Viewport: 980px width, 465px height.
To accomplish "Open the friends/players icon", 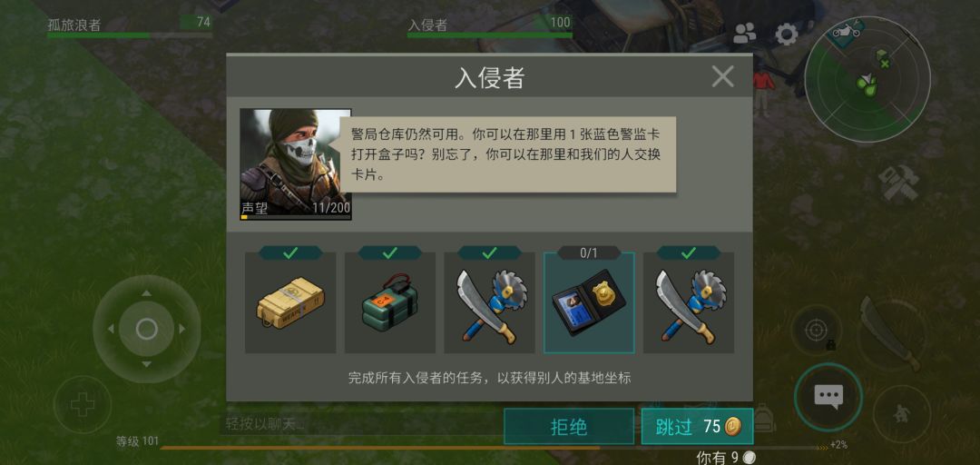I will pyautogui.click(x=744, y=34).
